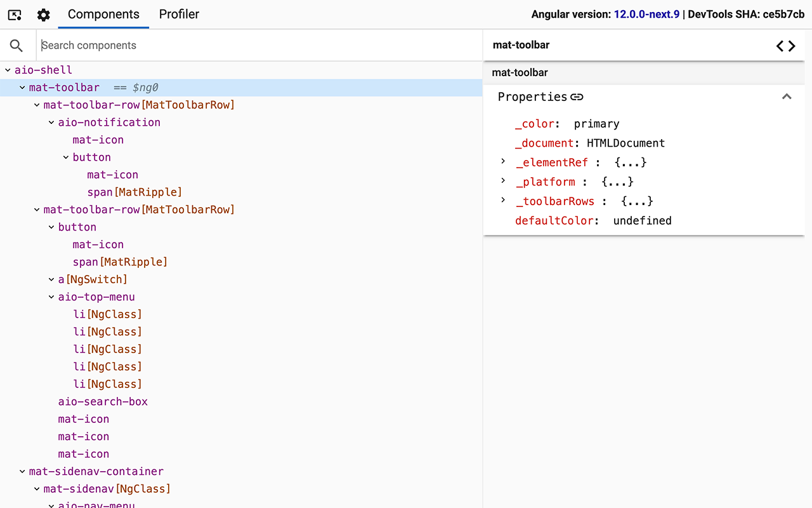Switch to the Components tab

coord(103,14)
